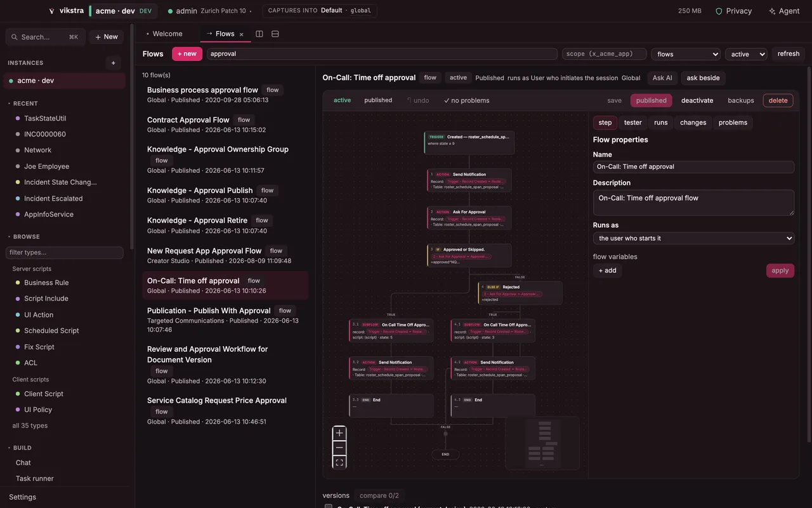Image resolution: width=812 pixels, height=508 pixels.
Task: Fit the flow diagram to view
Action: click(x=339, y=462)
